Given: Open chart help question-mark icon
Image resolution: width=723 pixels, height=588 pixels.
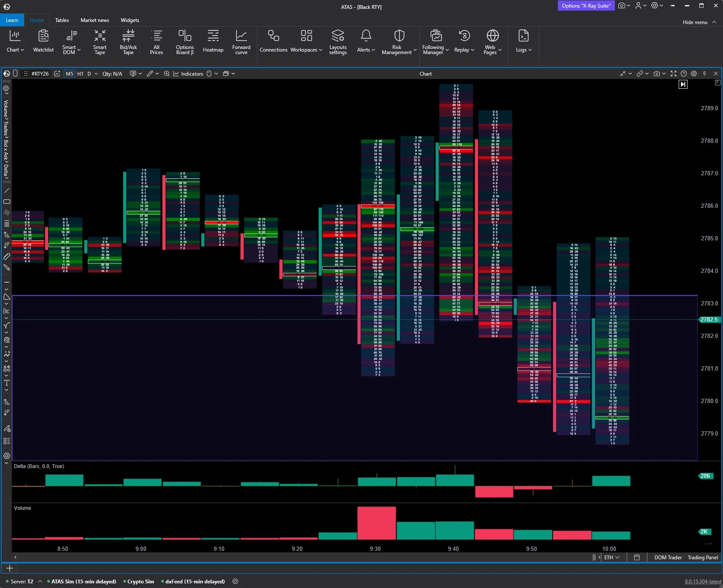Looking at the screenshot, I should coord(684,73).
